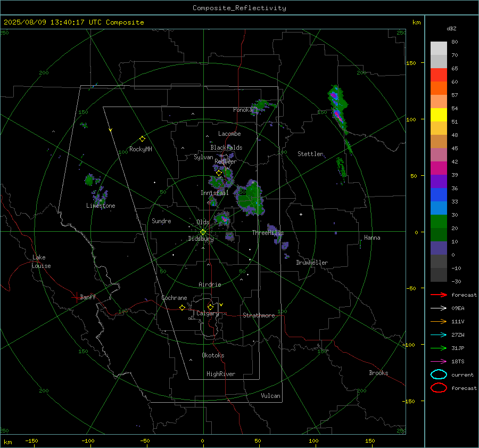Click the Lake Louise label
This screenshot has width=479, height=448.
tap(41, 262)
